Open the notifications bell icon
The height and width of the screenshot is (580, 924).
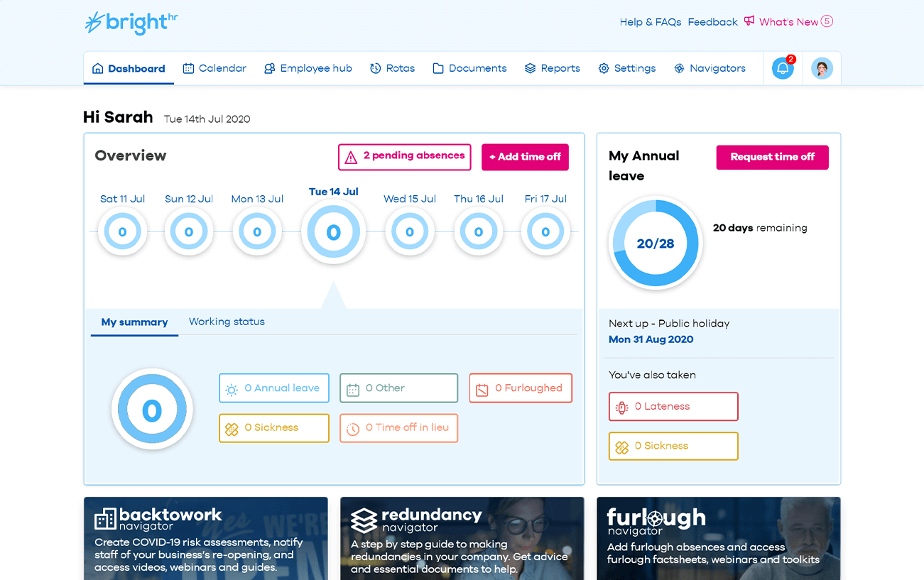(783, 68)
